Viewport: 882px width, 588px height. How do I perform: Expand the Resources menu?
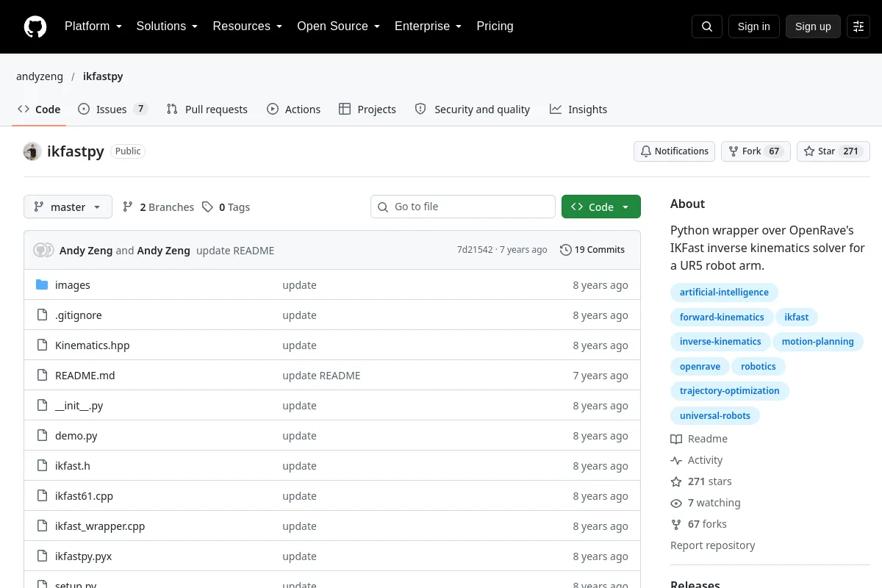click(248, 26)
